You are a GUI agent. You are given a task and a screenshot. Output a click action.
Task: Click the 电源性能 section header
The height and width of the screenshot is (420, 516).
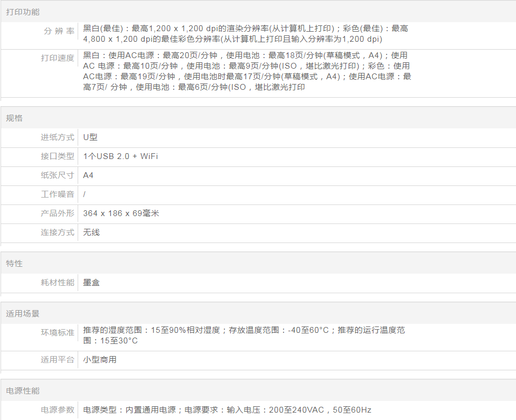click(x=23, y=390)
